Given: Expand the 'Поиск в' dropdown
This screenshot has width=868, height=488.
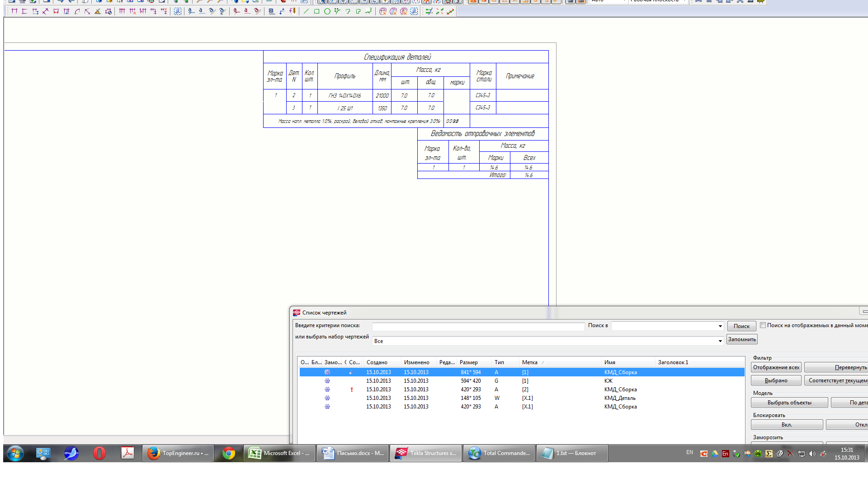Looking at the screenshot, I should point(720,326).
